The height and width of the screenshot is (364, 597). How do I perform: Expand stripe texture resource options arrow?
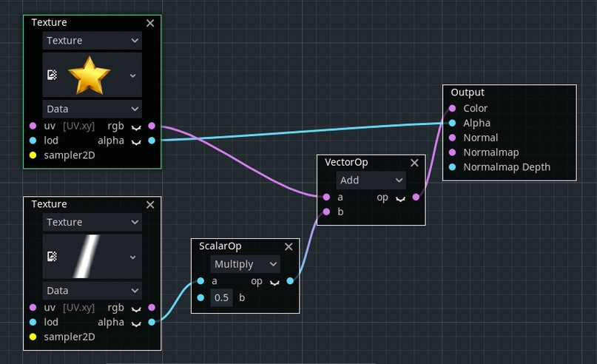coord(132,257)
